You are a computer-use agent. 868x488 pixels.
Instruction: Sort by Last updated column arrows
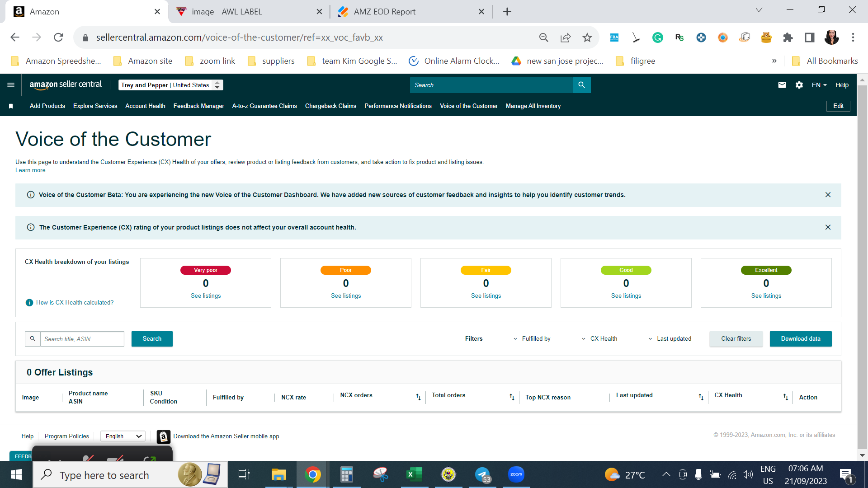[701, 397]
